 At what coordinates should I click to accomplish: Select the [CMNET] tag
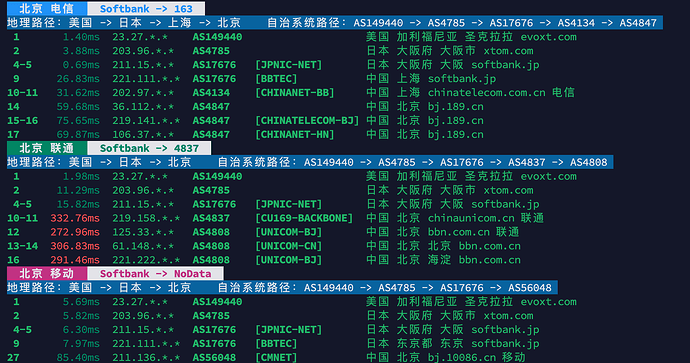point(276,357)
